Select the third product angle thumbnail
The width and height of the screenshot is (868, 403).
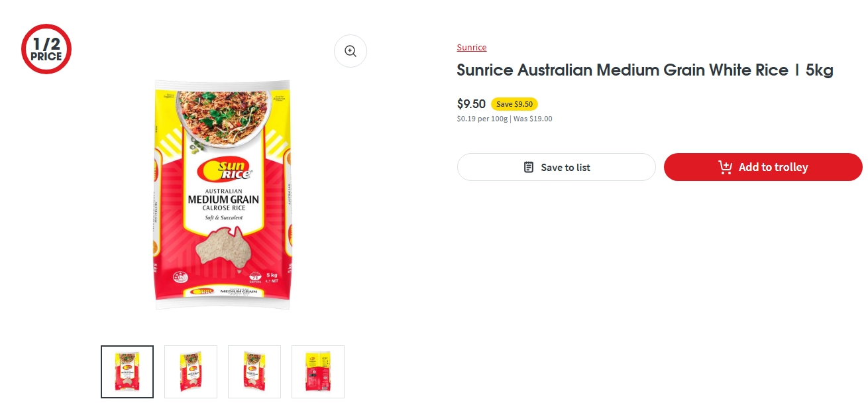pos(254,372)
